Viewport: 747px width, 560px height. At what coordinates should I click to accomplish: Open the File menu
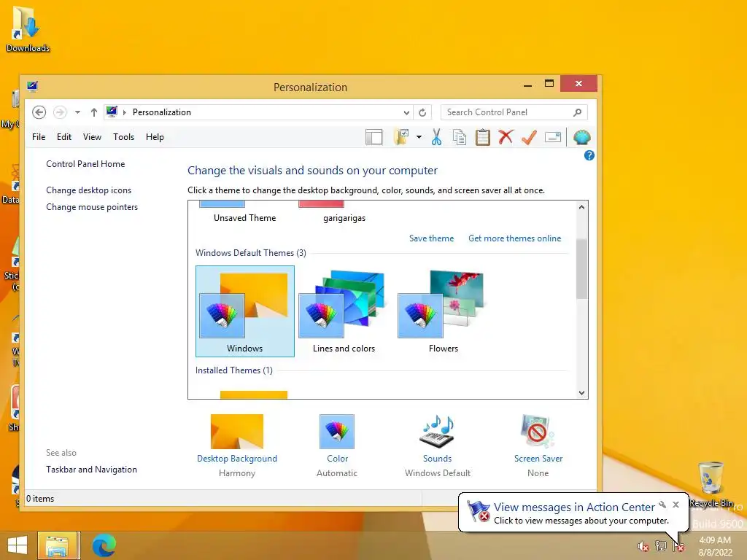pyautogui.click(x=39, y=137)
